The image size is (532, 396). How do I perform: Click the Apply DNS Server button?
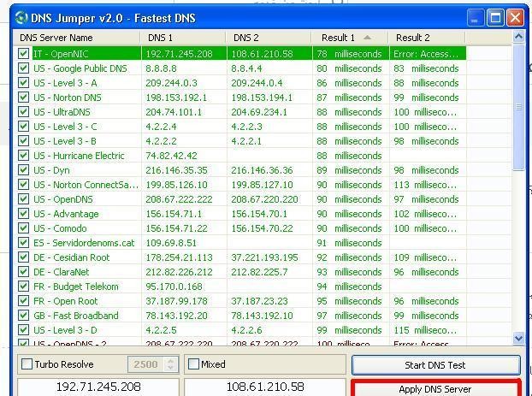point(436,389)
